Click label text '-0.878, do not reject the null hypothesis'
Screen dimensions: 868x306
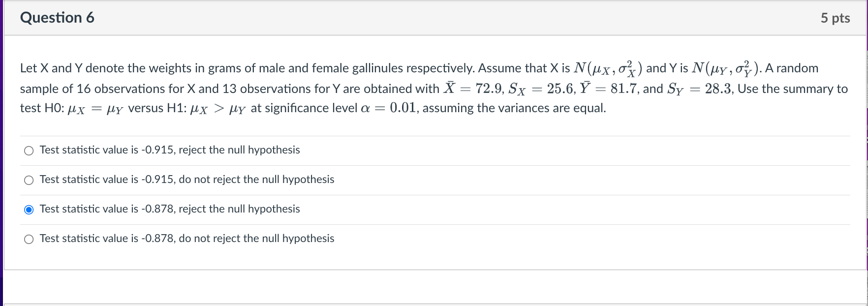pos(187,239)
